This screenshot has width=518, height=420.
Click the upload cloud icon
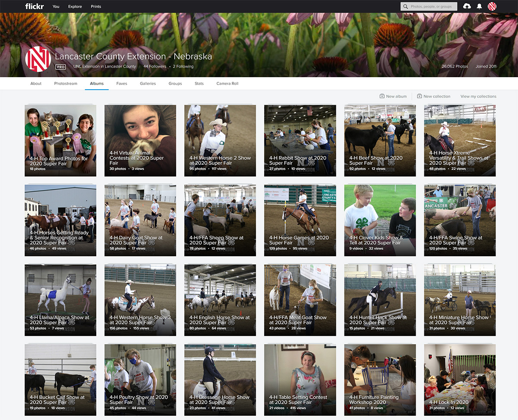click(467, 6)
